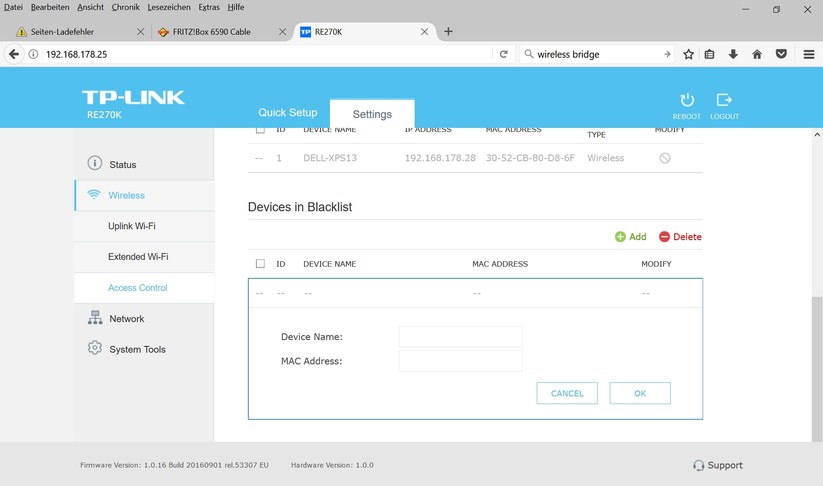
Task: Click the Reboot power icon
Action: [687, 100]
